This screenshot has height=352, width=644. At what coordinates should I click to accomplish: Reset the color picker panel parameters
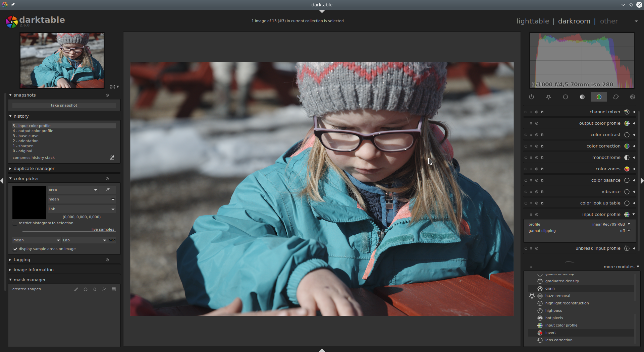[107, 179]
